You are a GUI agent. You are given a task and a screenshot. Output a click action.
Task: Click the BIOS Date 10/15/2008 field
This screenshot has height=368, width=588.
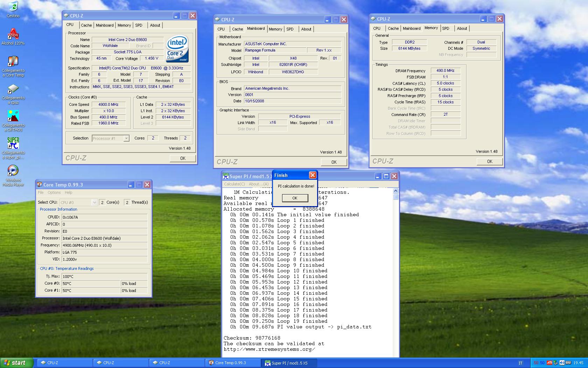coord(293,101)
